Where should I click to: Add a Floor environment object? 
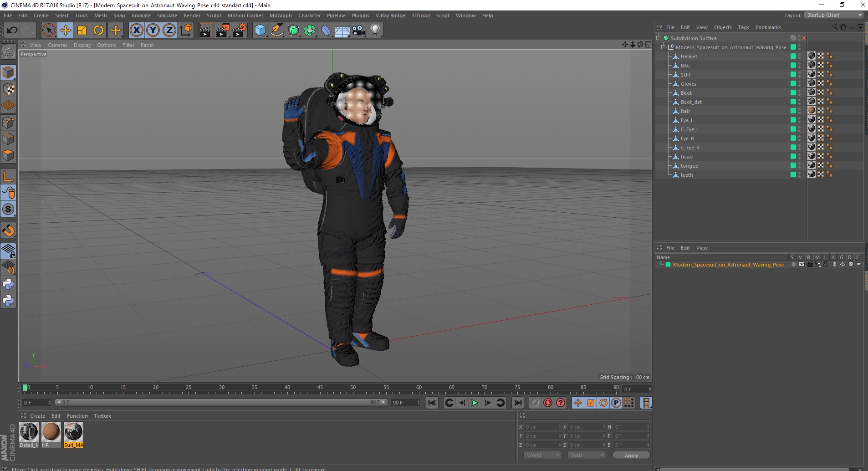342,31
